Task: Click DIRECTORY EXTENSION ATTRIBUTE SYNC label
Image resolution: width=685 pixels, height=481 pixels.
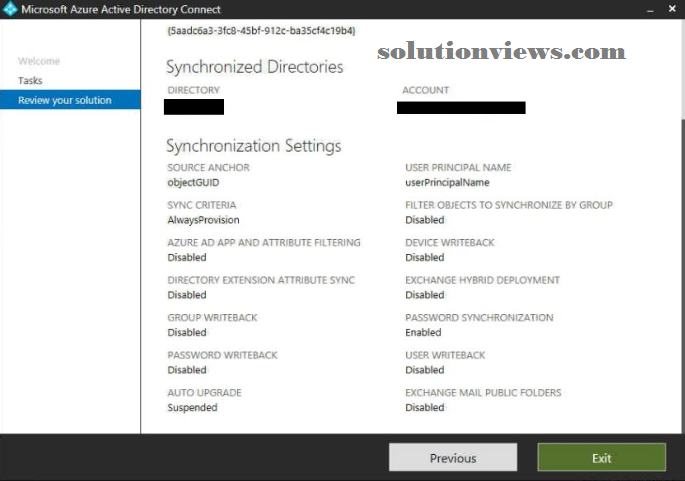Action: (261, 280)
